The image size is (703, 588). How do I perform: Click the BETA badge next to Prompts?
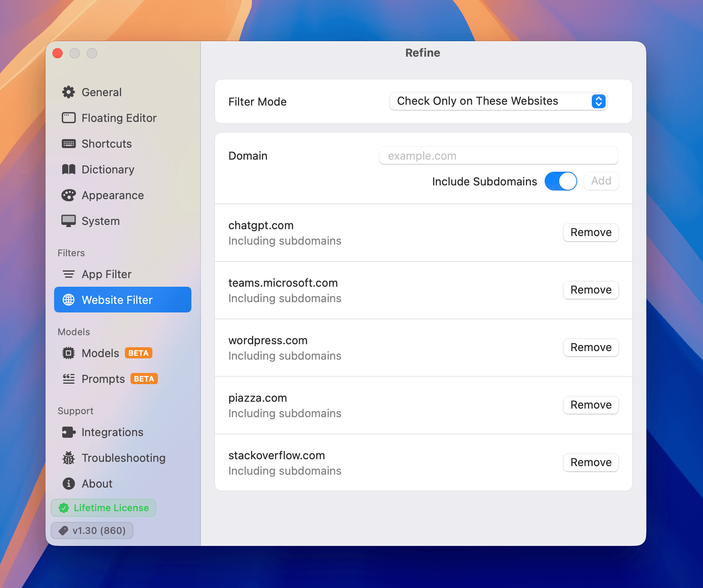[144, 379]
